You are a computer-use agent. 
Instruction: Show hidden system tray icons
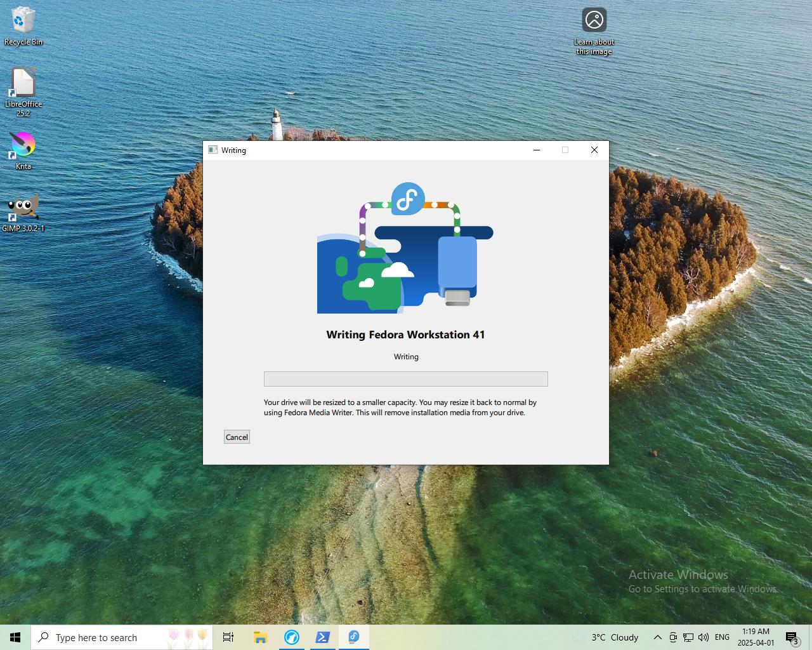tap(658, 637)
